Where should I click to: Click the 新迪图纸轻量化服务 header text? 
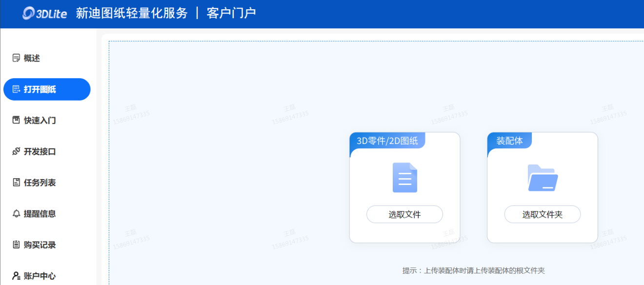pyautogui.click(x=132, y=13)
